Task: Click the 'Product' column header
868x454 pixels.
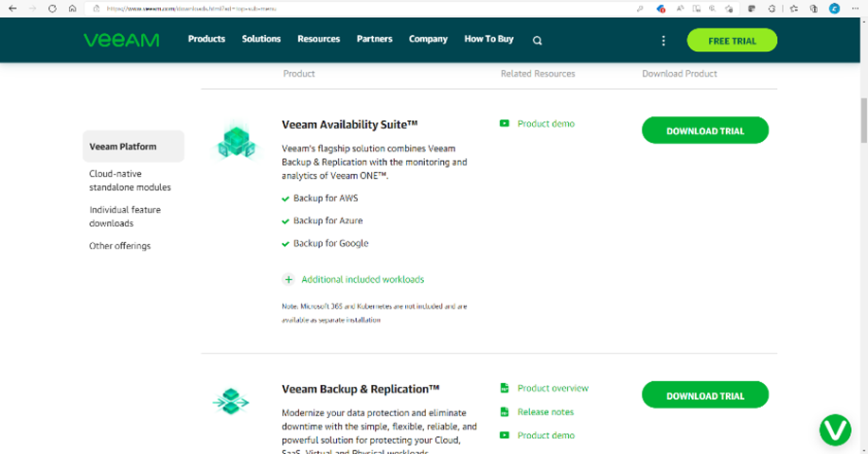Action: (x=299, y=74)
